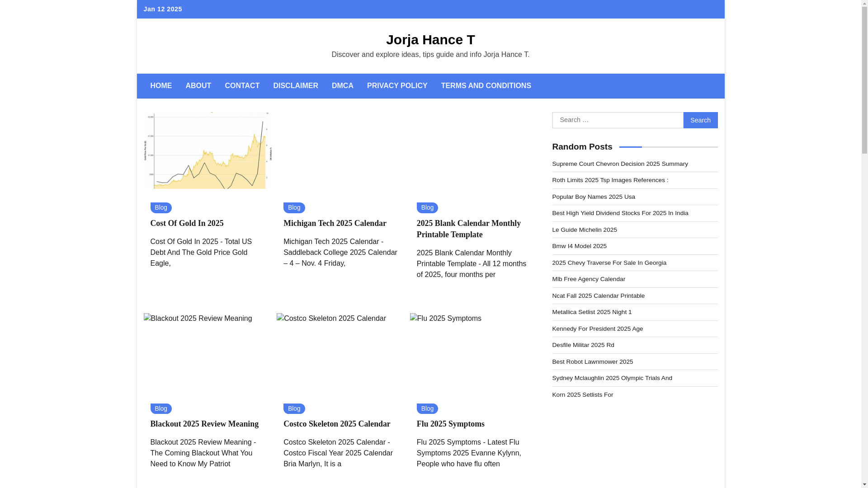868x488 pixels.
Task: Click the Flu 2025 Symptoms excerpt text
Action: point(469,453)
